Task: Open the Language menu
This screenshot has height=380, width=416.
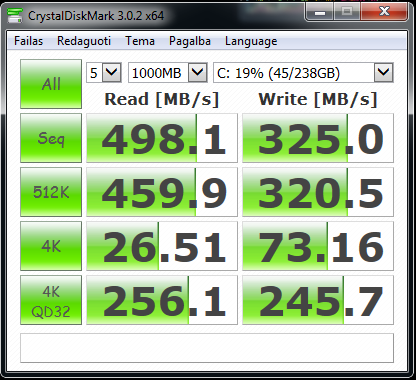Action: pos(251,41)
